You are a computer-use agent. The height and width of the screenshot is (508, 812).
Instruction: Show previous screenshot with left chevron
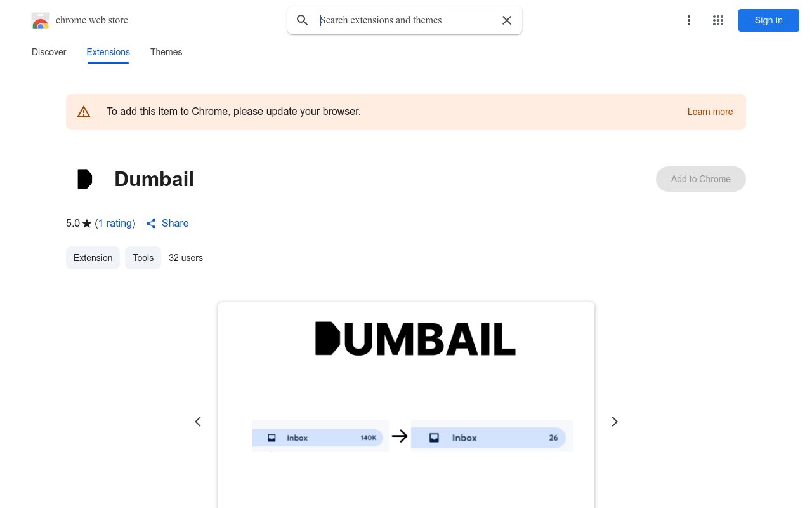pyautogui.click(x=198, y=422)
